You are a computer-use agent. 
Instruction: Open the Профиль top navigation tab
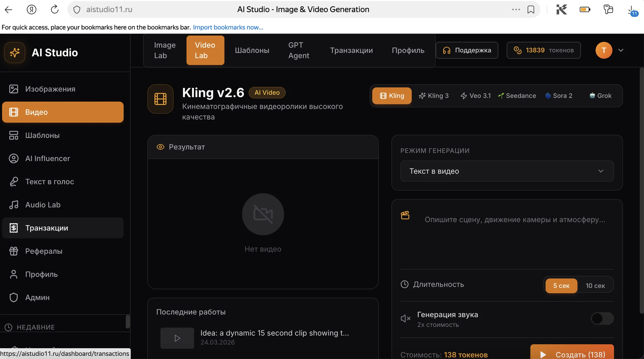[x=408, y=50]
